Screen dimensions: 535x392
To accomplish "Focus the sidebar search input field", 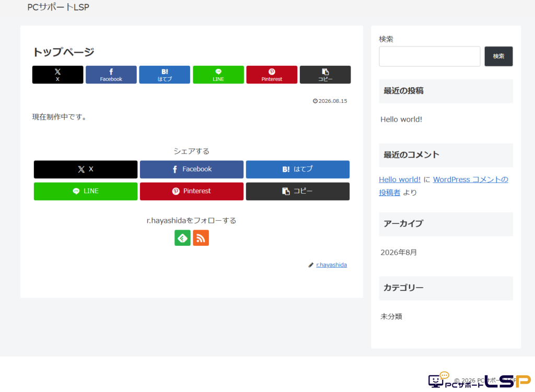I will tap(429, 56).
